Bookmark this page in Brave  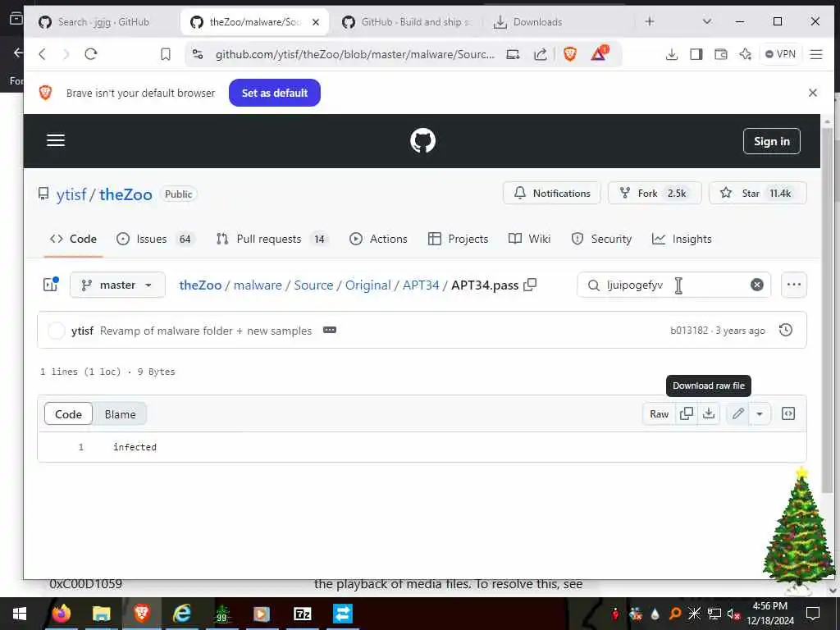point(166,54)
